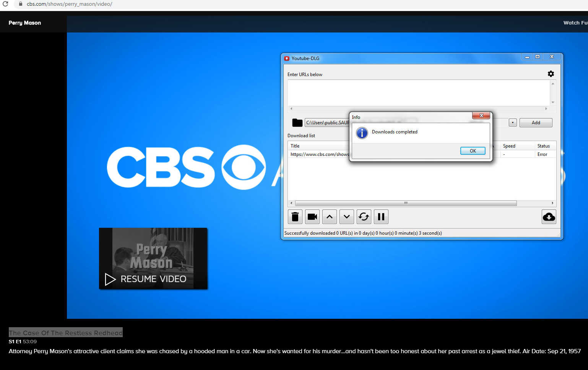Click the video camera play icon
Screen dimensions: 588x370
pos(312,217)
